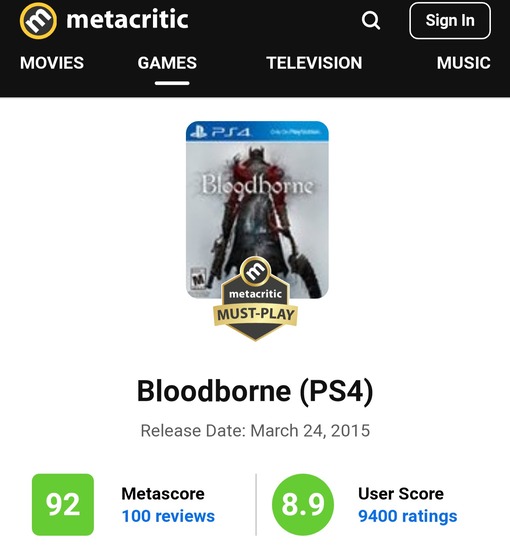Viewport: 510px width, 551px height.
Task: Open search with the magnifying glass icon
Action: pos(371,20)
